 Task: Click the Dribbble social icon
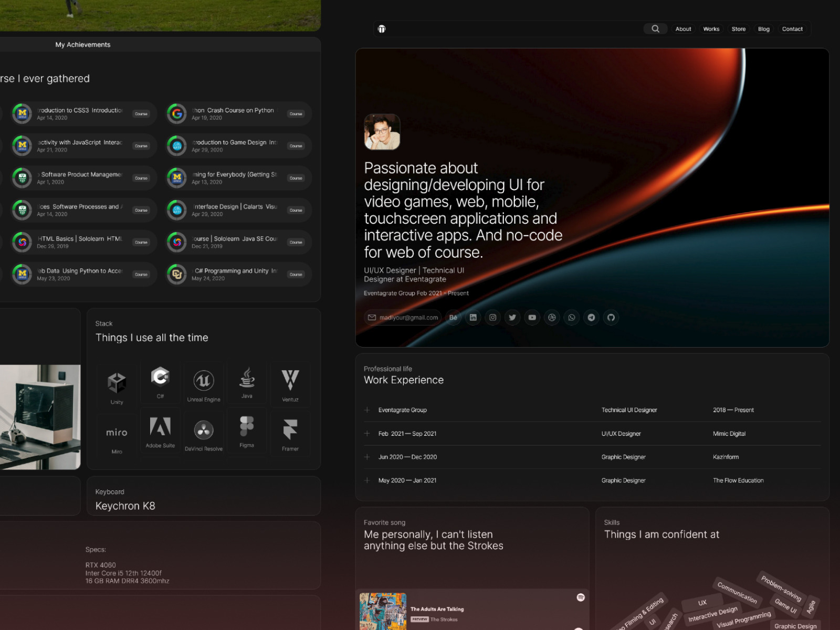pyautogui.click(x=552, y=318)
